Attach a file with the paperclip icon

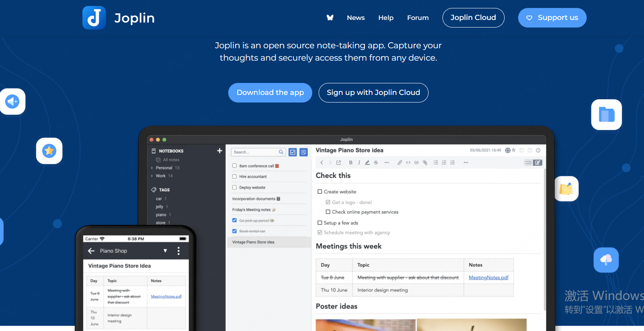click(x=425, y=162)
